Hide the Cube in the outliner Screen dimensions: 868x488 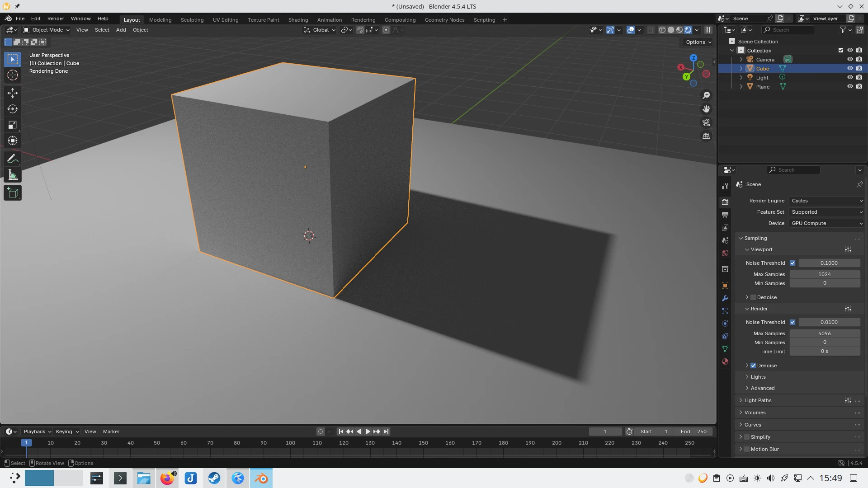coord(850,69)
